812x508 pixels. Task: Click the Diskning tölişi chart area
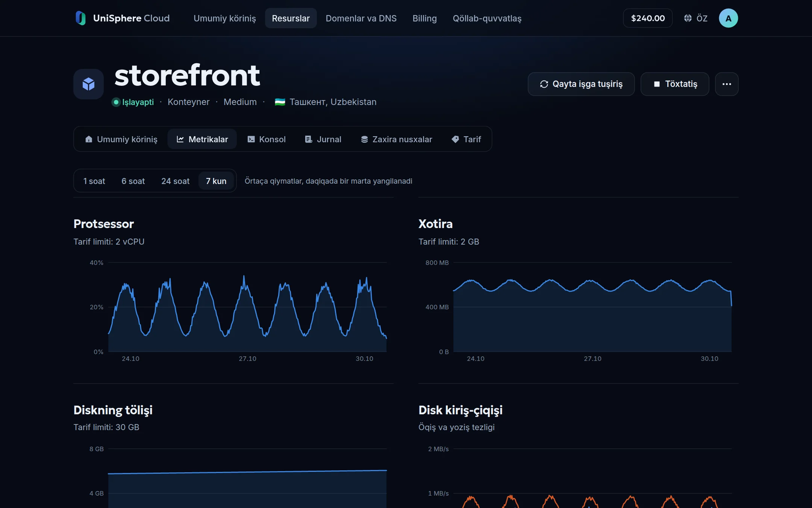247,479
